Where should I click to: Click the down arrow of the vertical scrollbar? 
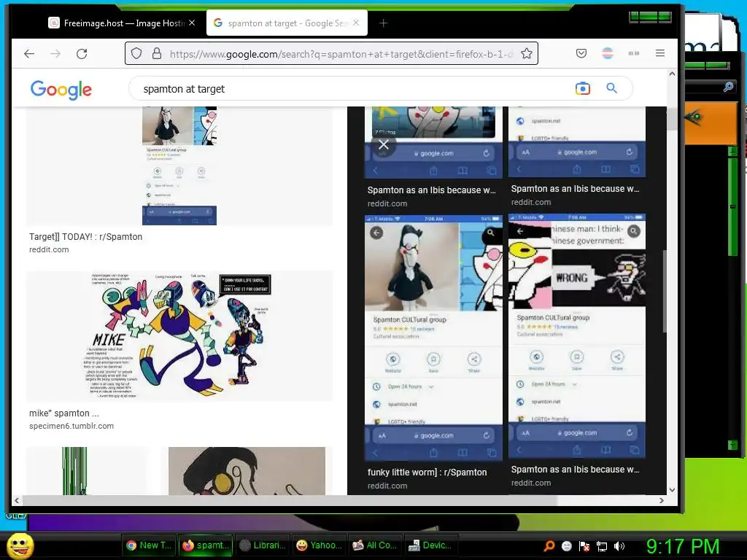[x=672, y=489]
